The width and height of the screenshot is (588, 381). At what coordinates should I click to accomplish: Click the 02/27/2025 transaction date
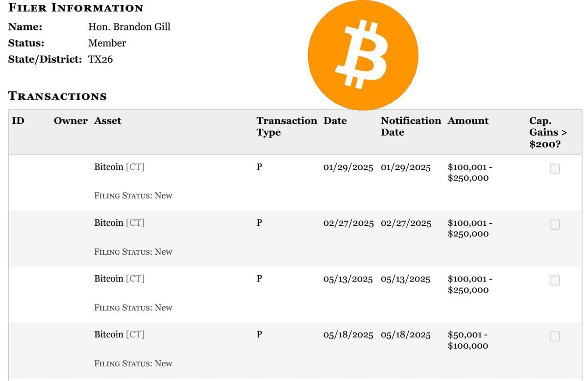[x=348, y=223]
